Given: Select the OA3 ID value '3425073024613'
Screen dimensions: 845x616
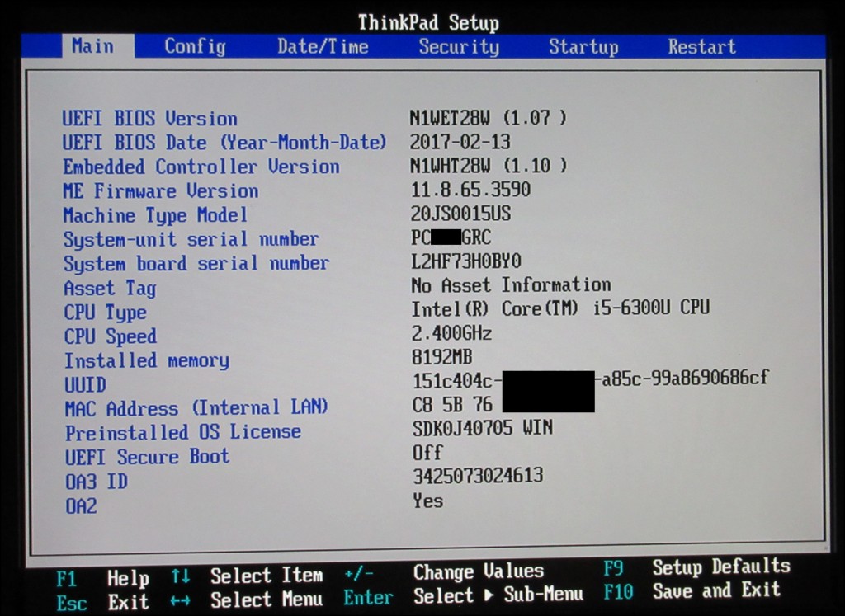Looking at the screenshot, I should click(478, 476).
